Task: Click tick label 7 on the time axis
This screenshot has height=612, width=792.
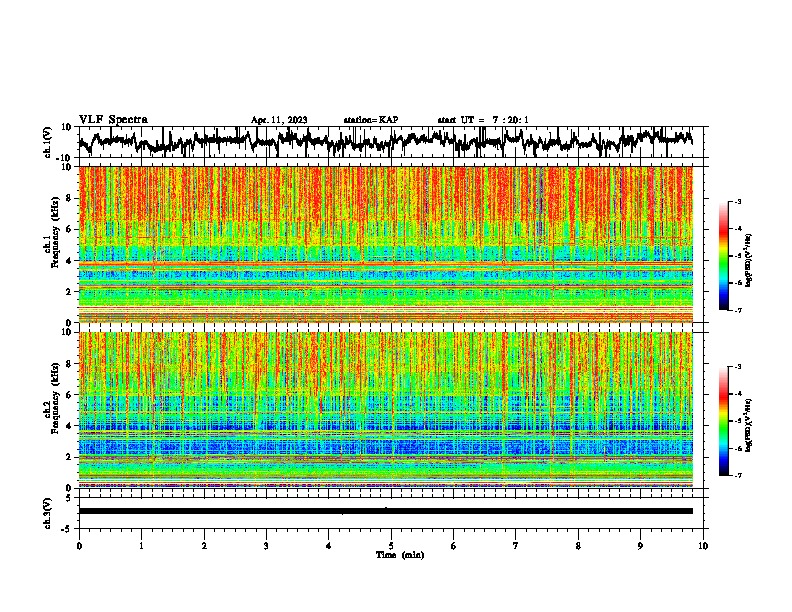Action: click(516, 546)
